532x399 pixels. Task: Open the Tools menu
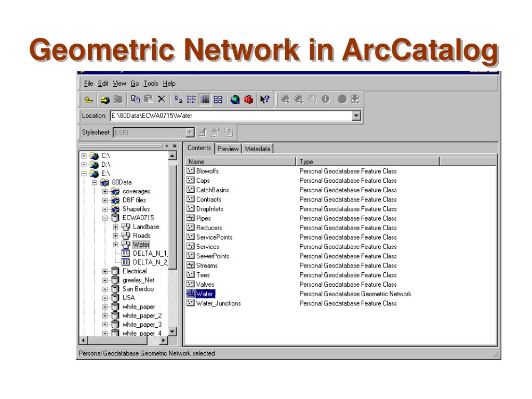point(151,84)
